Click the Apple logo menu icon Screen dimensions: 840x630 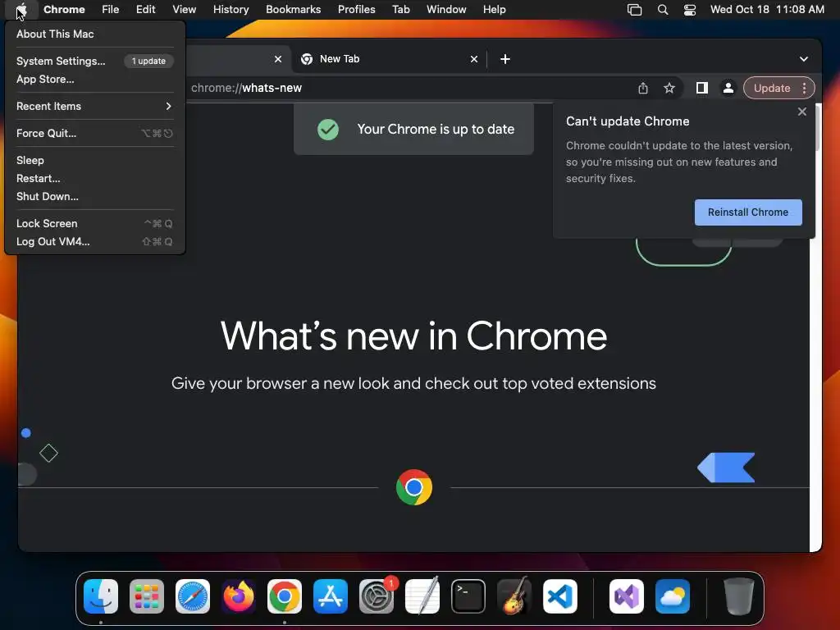point(21,10)
